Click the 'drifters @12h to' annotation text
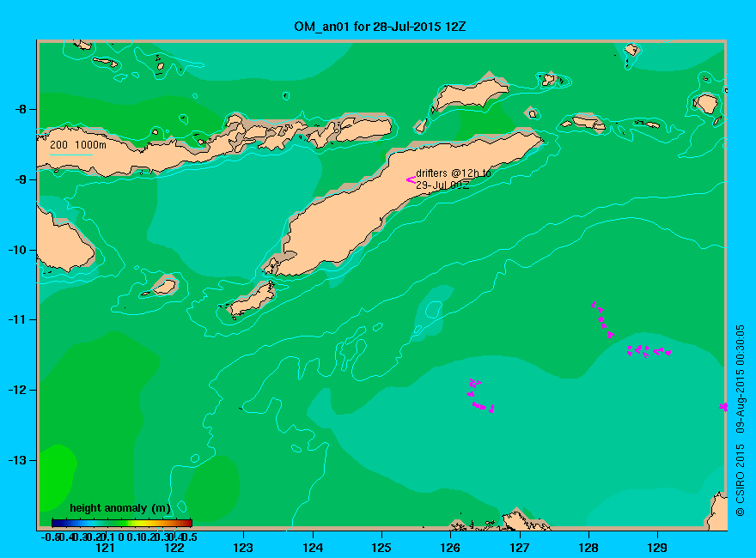 (454, 173)
